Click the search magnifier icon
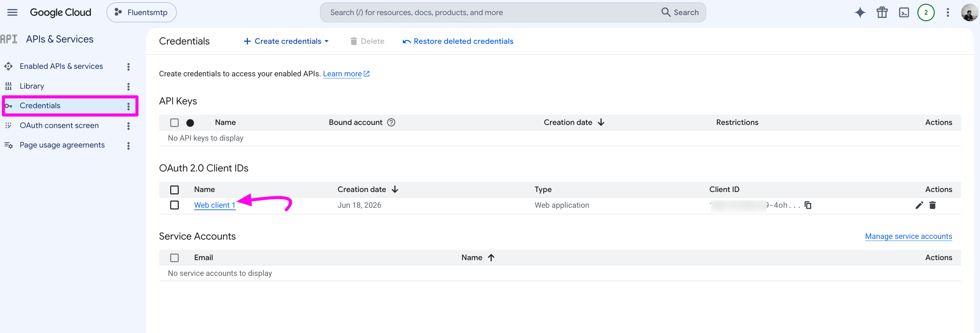The width and height of the screenshot is (980, 333). pyautogui.click(x=665, y=12)
